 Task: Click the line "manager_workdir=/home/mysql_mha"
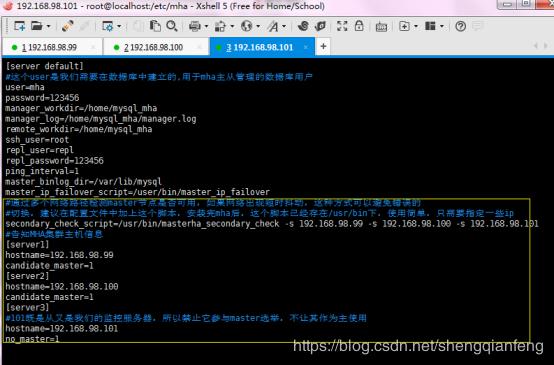click(x=81, y=108)
